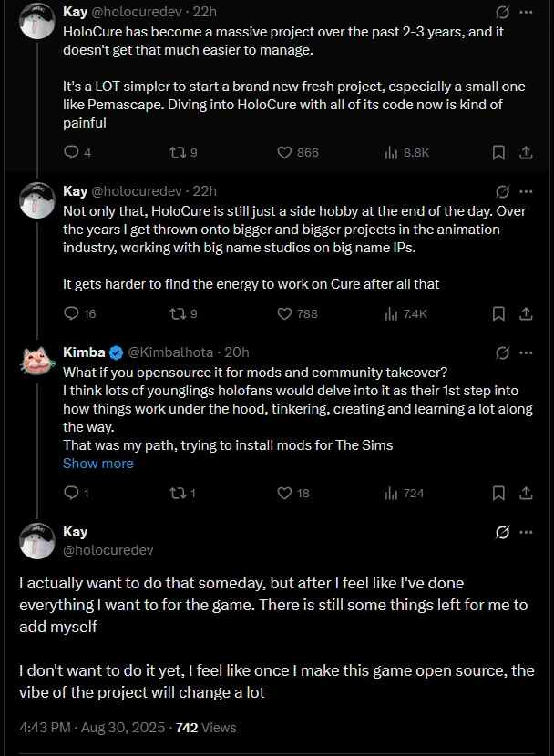Open more options on the main focused tweet
554x756 pixels.
(x=526, y=532)
